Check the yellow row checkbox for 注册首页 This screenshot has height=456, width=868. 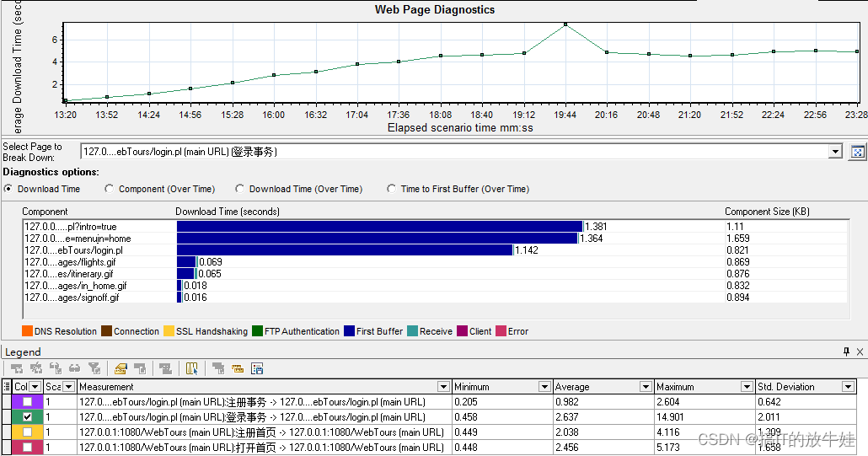tap(27, 432)
